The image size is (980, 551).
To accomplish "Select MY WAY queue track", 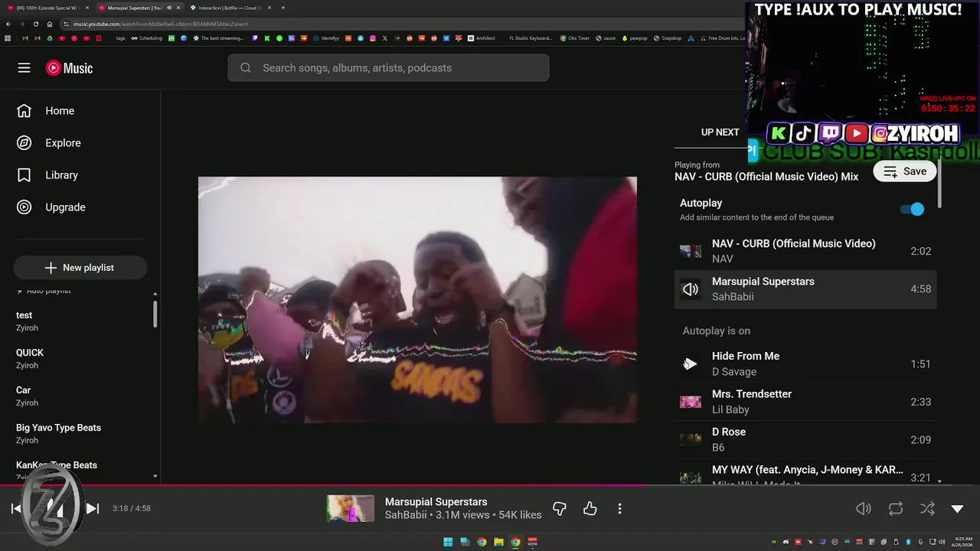I will click(805, 473).
